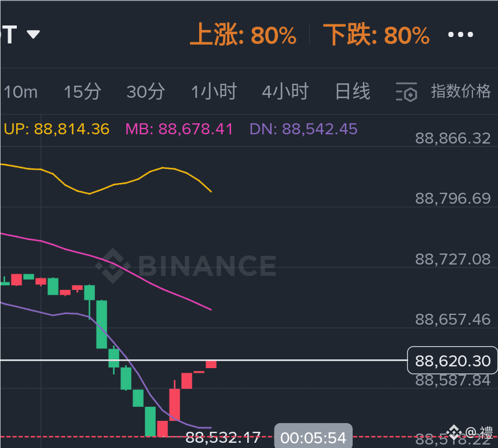Screen dimensions: 498x448
Task: Switch to the 30分 interval
Action: [x=146, y=92]
